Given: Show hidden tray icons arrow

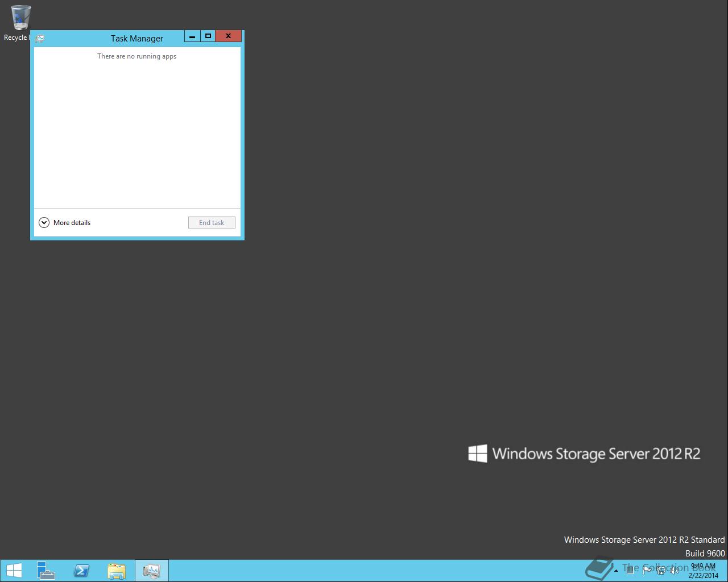Looking at the screenshot, I should coord(616,571).
